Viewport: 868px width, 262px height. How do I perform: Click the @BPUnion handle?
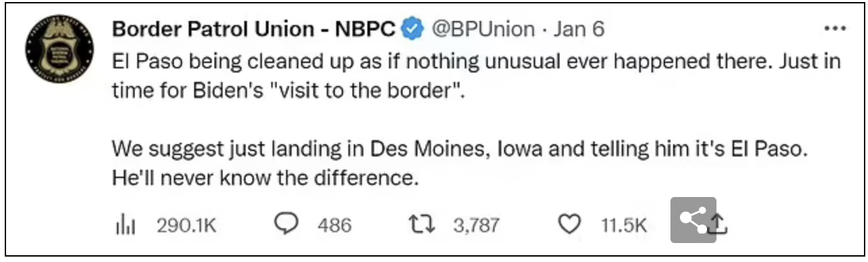coord(483,29)
